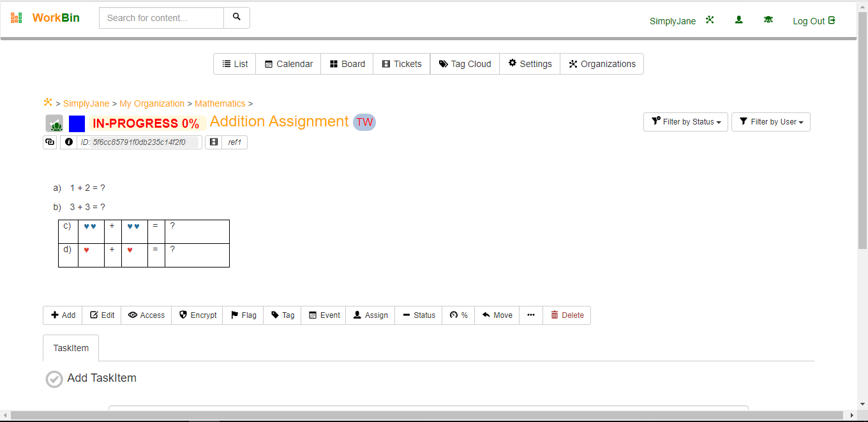Image resolution: width=868 pixels, height=422 pixels.
Task: Open the user profile icon in header
Action: click(x=739, y=20)
